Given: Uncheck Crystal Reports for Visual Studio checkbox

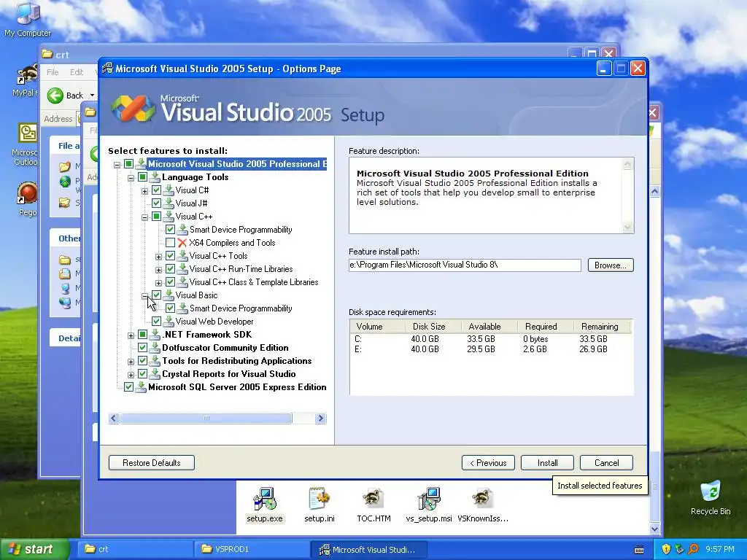Looking at the screenshot, I should pos(142,374).
